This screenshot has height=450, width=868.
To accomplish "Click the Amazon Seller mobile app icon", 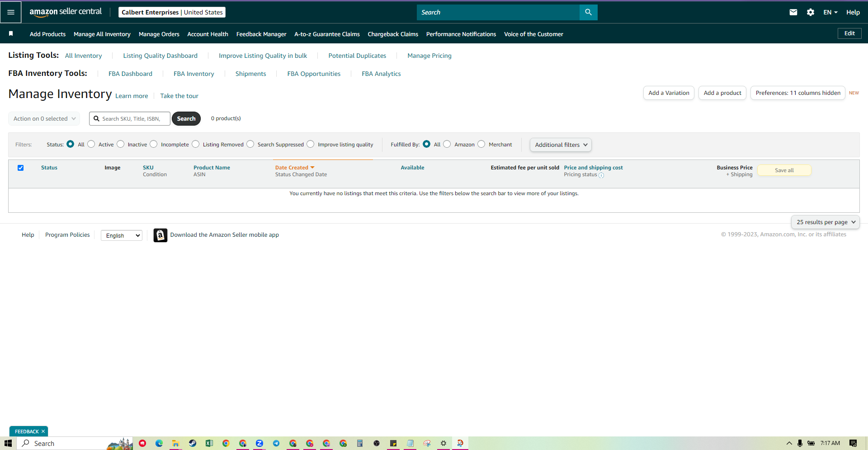I will pyautogui.click(x=160, y=235).
